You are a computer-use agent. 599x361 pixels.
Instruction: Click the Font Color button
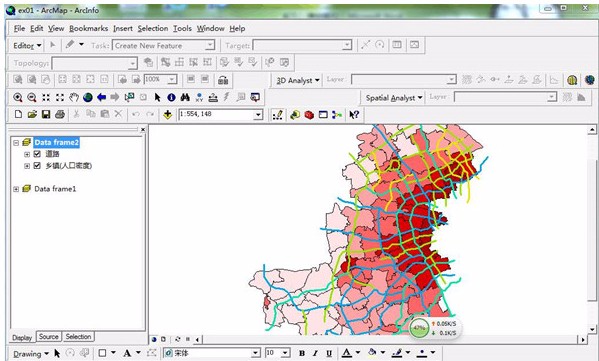[346, 353]
